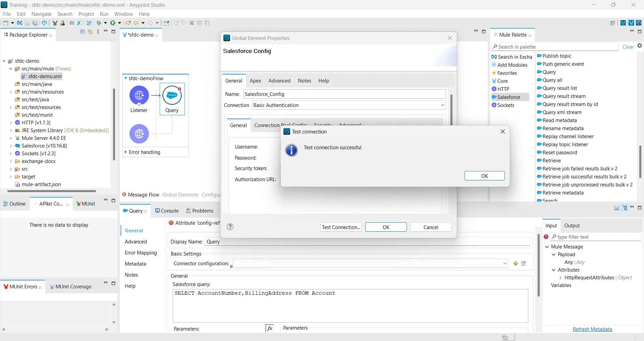
Task: Click Cancel in Global Element Properties
Action: point(431,227)
